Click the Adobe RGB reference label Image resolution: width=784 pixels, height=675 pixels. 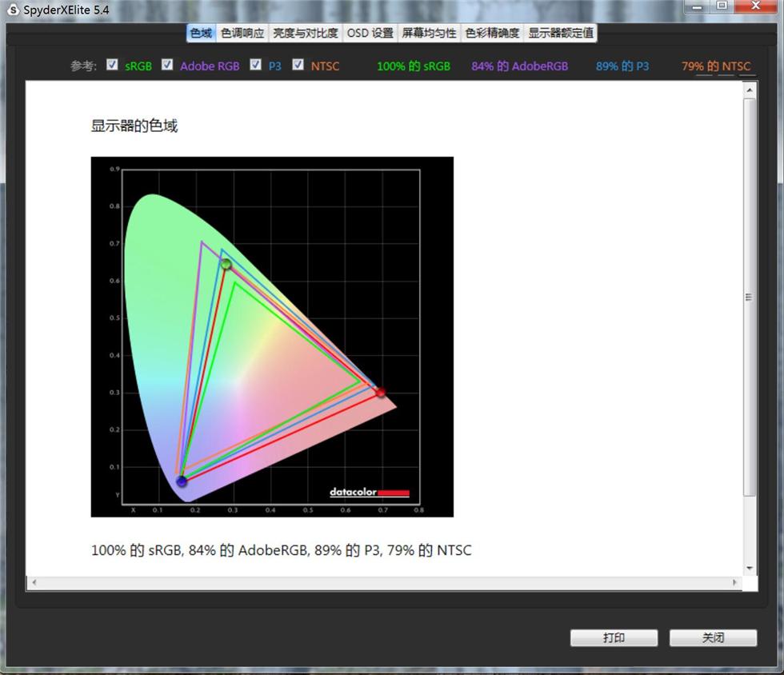pyautogui.click(x=210, y=66)
